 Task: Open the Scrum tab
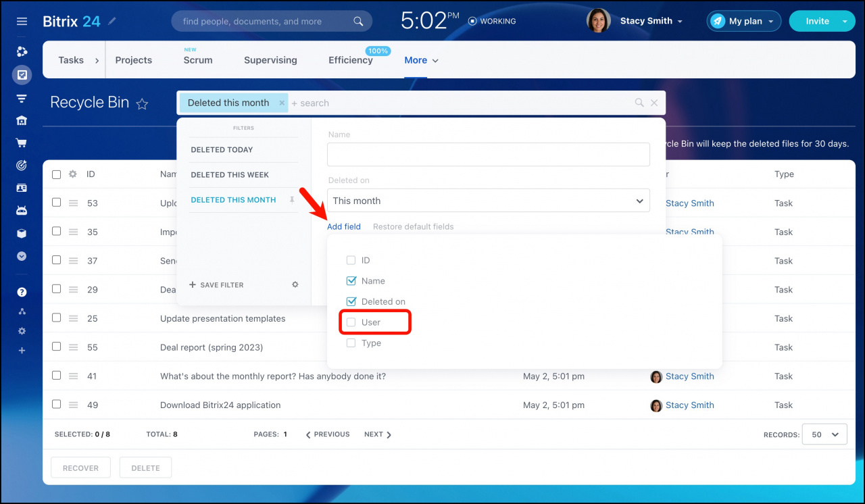(198, 60)
